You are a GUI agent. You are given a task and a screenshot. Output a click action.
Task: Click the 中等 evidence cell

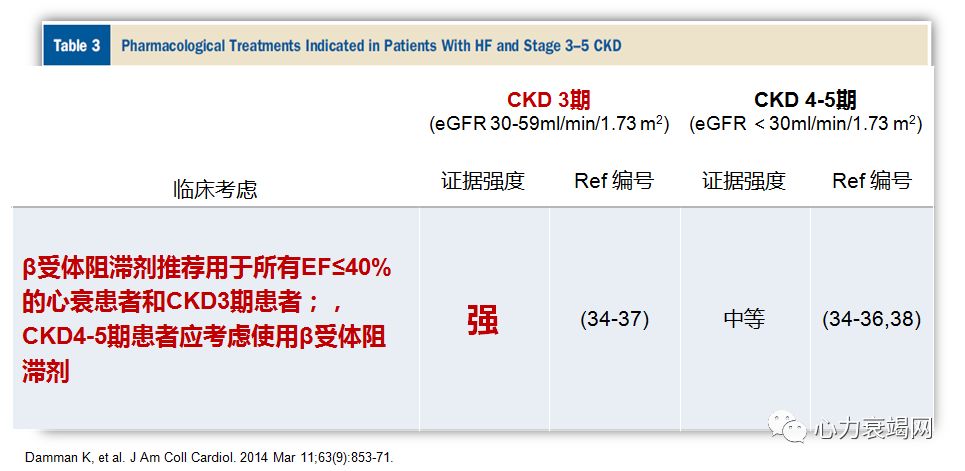click(x=744, y=320)
